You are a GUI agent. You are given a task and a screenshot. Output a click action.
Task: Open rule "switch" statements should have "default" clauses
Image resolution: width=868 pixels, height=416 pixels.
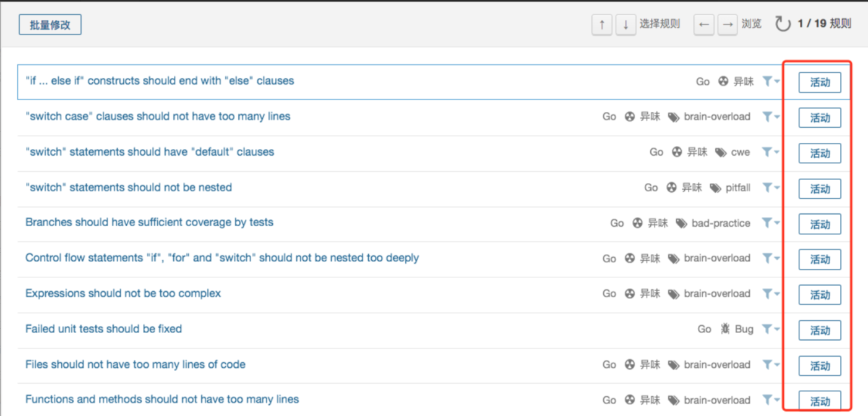pos(150,151)
